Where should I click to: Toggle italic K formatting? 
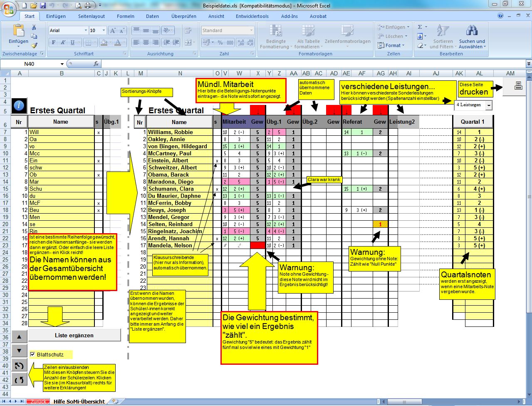pos(63,42)
